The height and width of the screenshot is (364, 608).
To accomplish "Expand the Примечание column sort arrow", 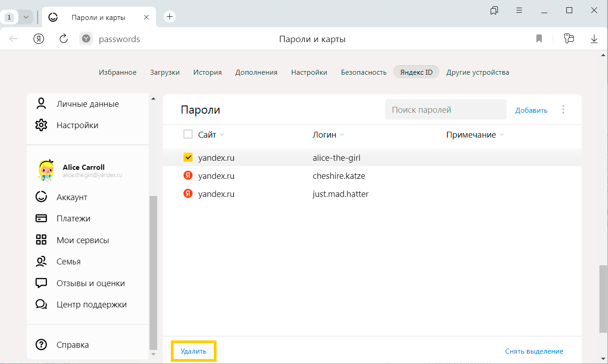I will [502, 135].
